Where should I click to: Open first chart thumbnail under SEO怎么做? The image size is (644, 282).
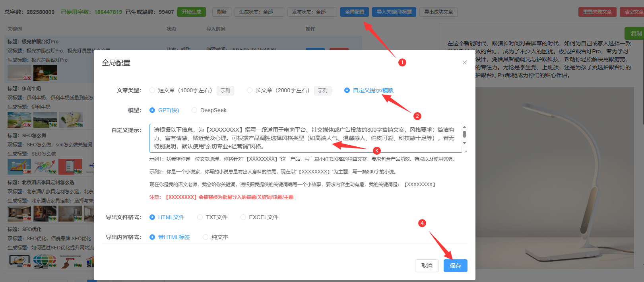click(19, 167)
